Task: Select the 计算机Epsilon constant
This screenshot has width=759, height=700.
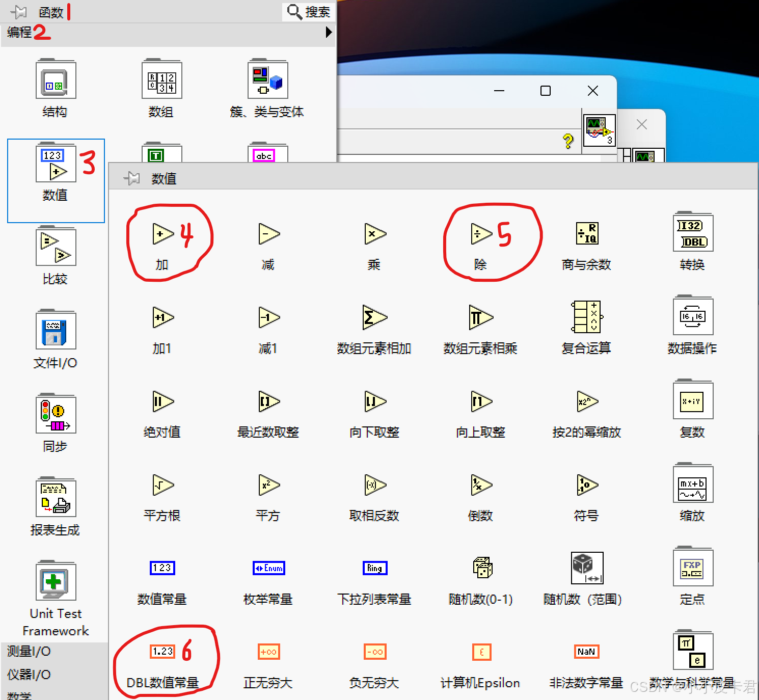Action: 481,652
